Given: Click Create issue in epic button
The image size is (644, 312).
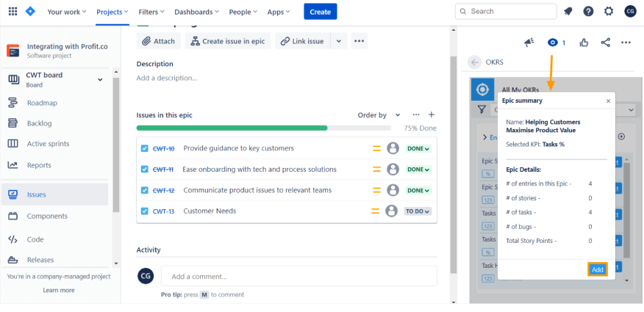Looking at the screenshot, I should coord(228,41).
